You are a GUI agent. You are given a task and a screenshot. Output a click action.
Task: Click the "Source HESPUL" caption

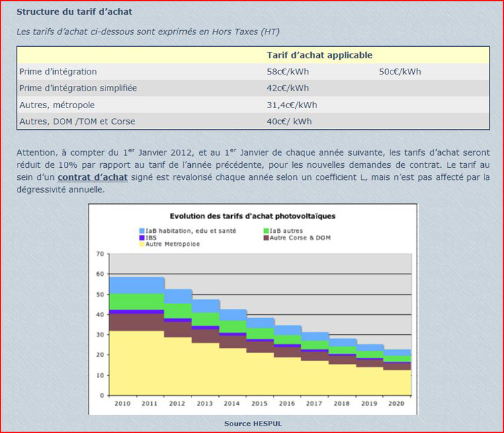(x=252, y=424)
